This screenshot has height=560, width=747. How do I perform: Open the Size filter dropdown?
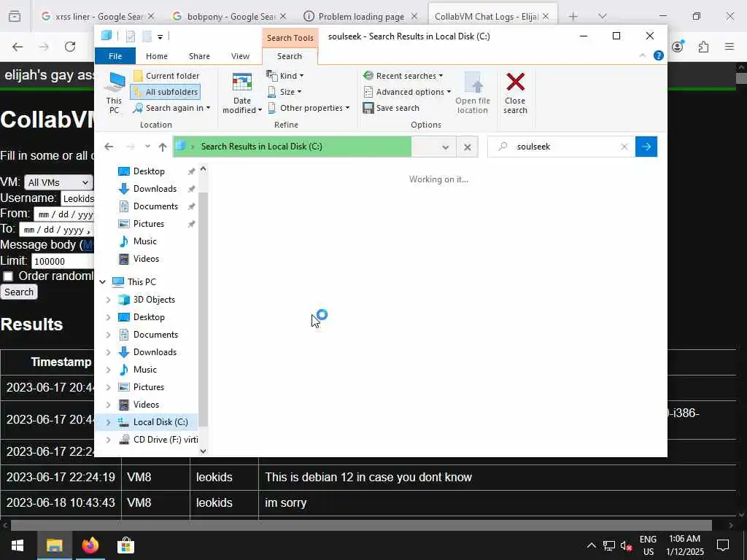coord(284,92)
